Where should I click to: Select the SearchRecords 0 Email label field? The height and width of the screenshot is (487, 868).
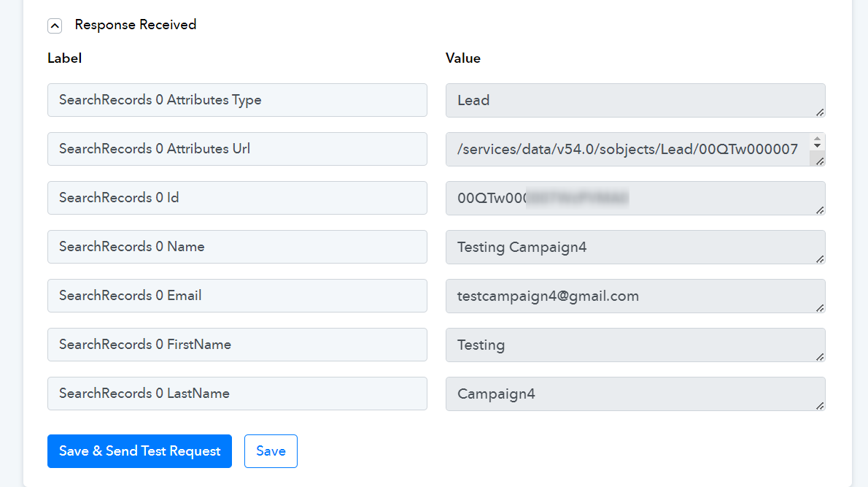pos(238,296)
